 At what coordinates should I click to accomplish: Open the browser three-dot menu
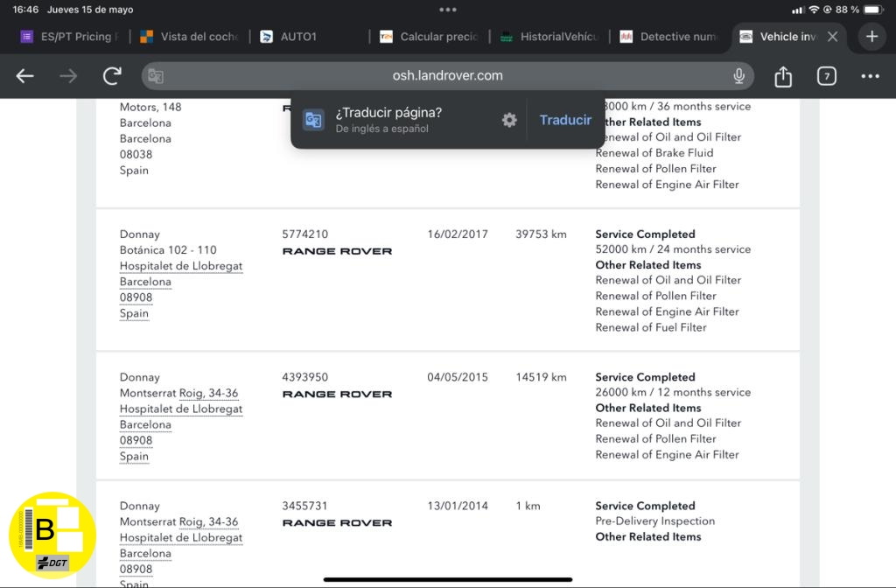[870, 76]
